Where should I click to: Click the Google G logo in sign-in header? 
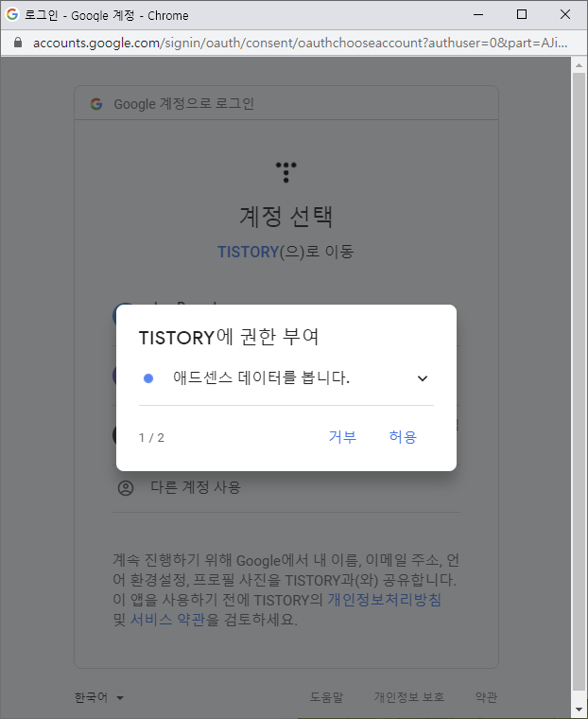coord(96,104)
